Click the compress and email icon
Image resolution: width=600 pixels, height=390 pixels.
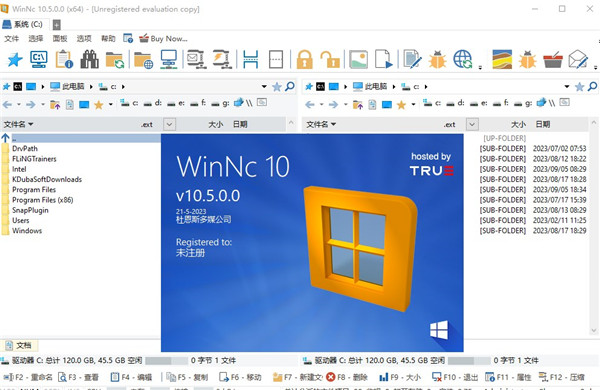(197, 59)
